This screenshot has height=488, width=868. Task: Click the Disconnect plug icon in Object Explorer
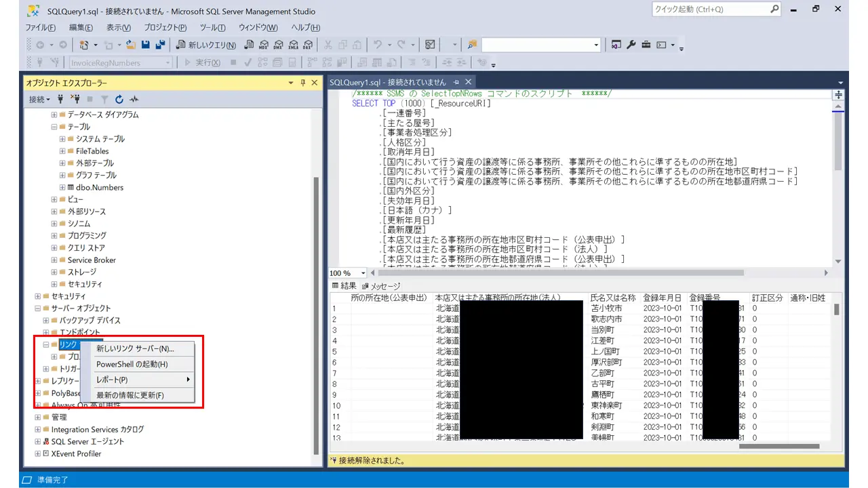click(76, 99)
